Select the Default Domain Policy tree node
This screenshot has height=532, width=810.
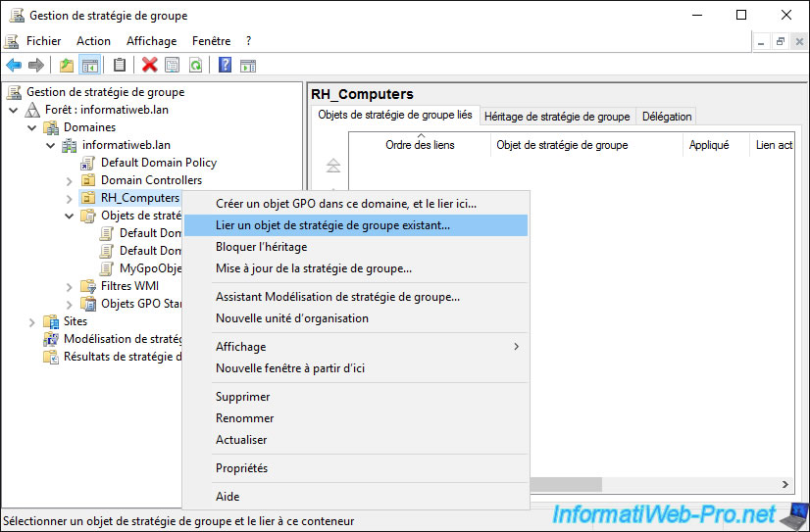click(x=158, y=163)
